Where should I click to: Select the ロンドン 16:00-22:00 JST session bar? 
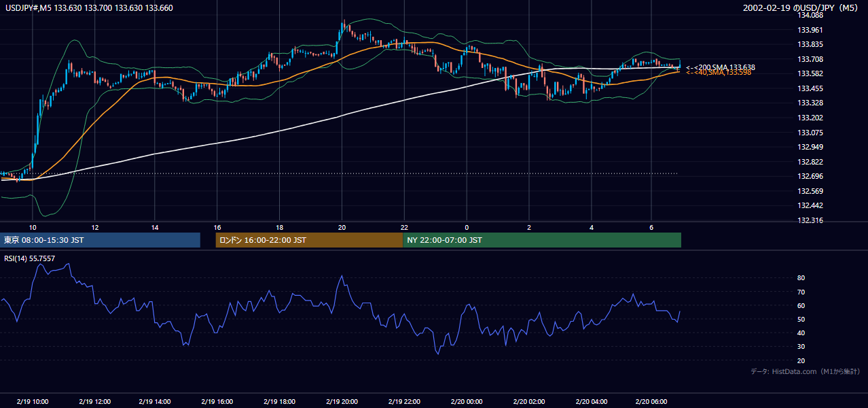coord(309,240)
